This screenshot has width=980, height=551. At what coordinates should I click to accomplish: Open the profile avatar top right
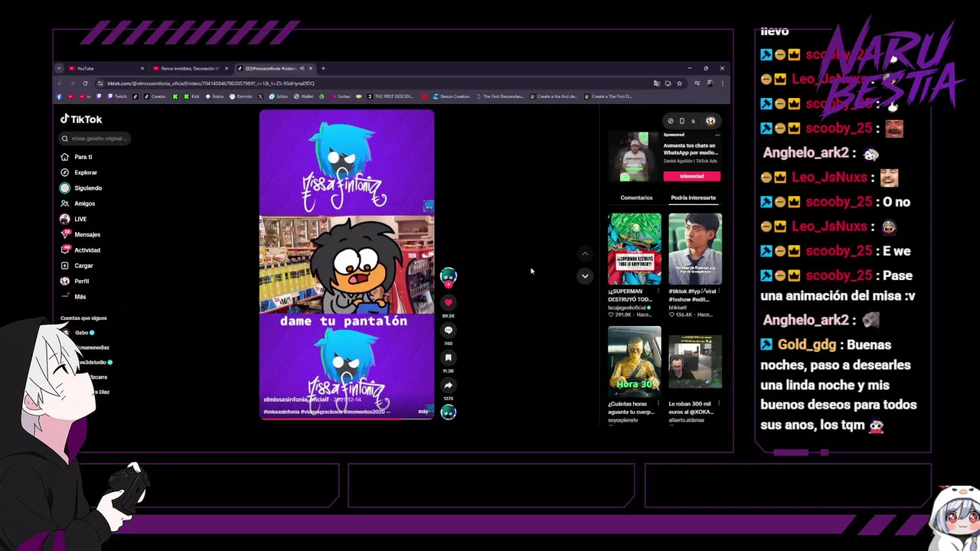(710, 121)
